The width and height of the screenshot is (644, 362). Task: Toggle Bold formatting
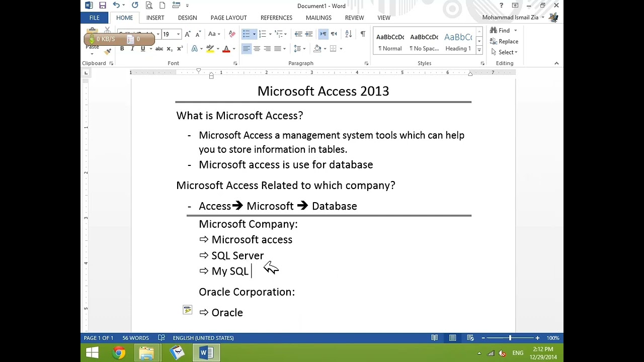click(x=122, y=49)
